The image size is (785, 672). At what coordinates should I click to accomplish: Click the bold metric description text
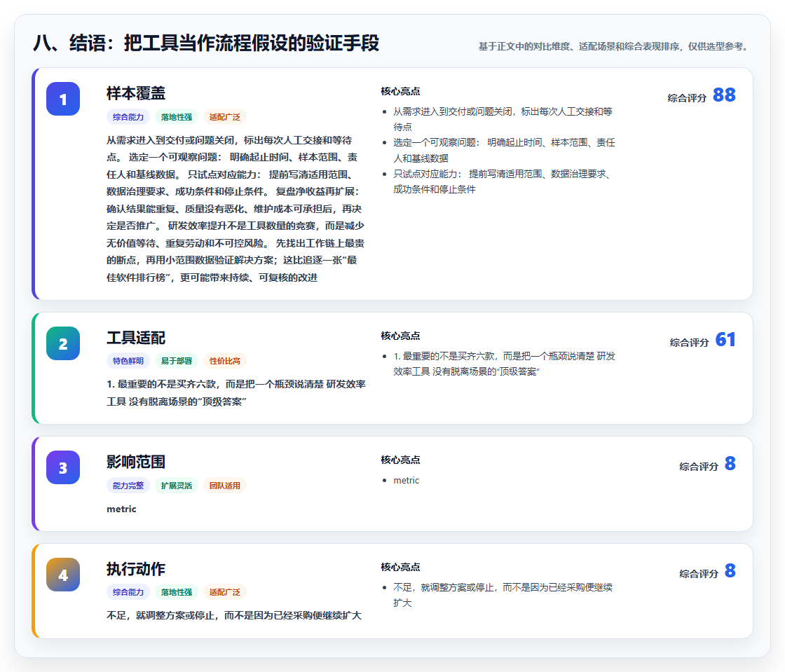tap(121, 509)
